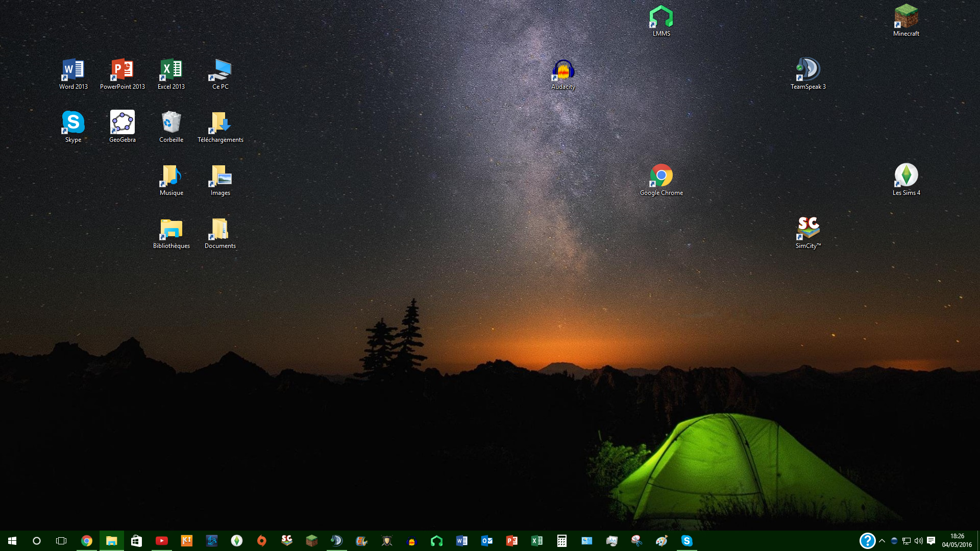Select Les Sims 4 desktop icon
Screen dimensions: 980x551
click(906, 178)
